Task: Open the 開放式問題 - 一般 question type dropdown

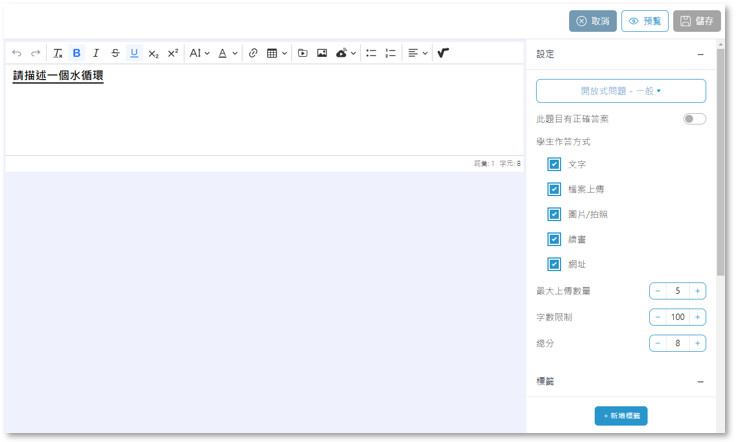Action: click(x=621, y=91)
